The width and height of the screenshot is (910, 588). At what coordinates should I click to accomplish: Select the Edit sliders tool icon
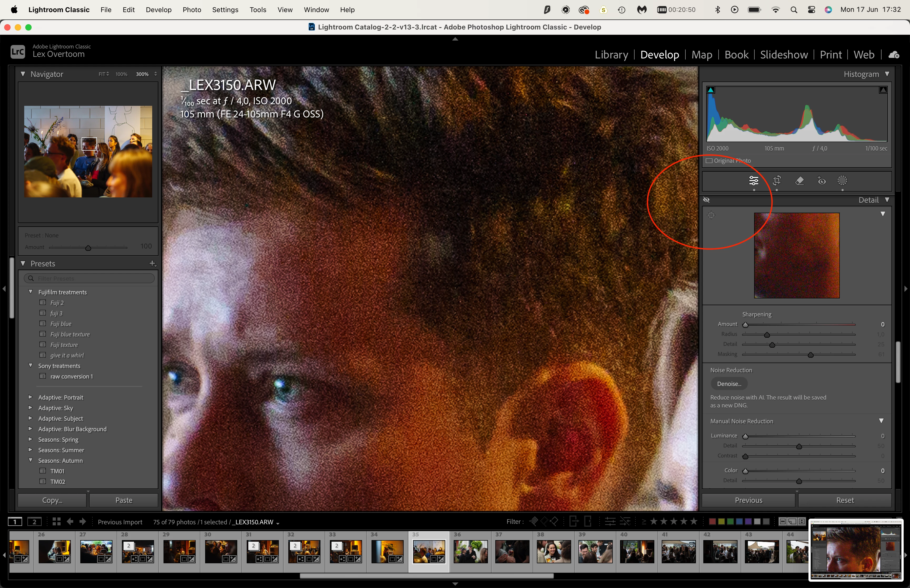(x=753, y=181)
